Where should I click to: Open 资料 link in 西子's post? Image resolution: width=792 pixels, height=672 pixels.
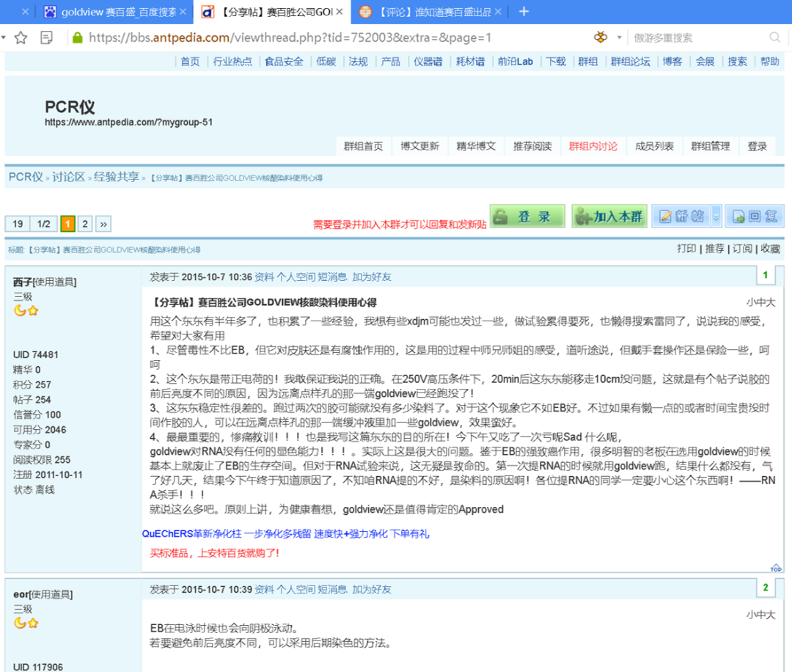click(x=264, y=277)
